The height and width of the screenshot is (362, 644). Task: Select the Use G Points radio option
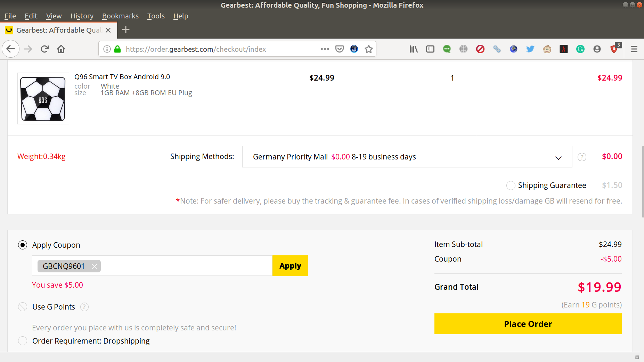[23, 307]
